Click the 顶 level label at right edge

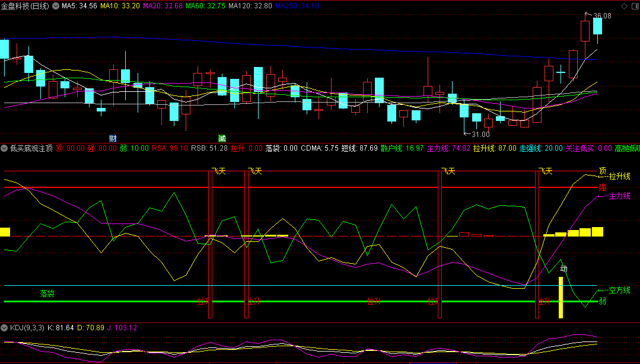pos(603,171)
